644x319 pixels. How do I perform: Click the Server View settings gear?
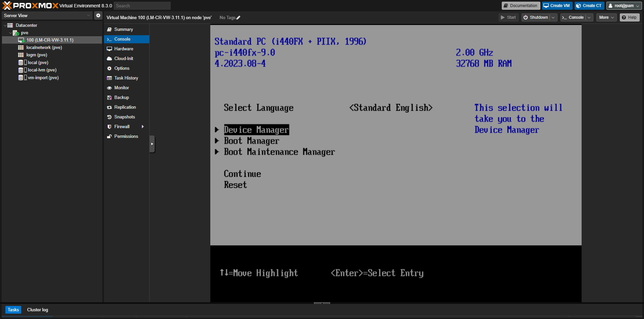[98, 15]
